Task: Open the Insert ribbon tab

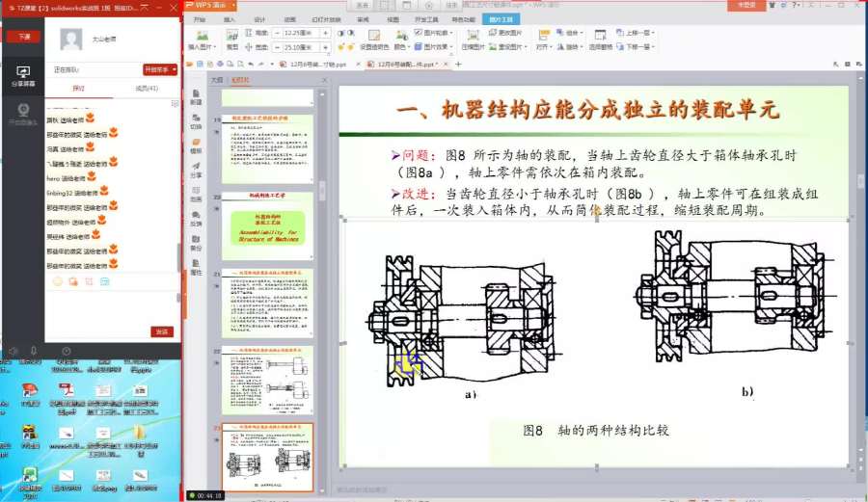Action: [230, 19]
